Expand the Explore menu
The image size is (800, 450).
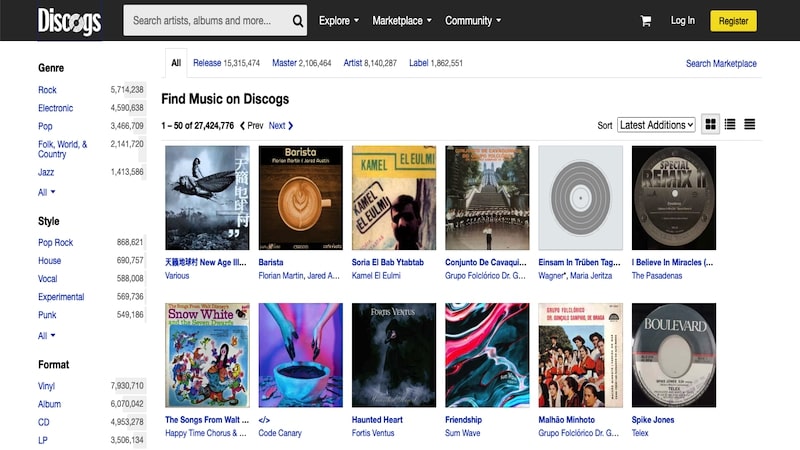pyautogui.click(x=339, y=20)
